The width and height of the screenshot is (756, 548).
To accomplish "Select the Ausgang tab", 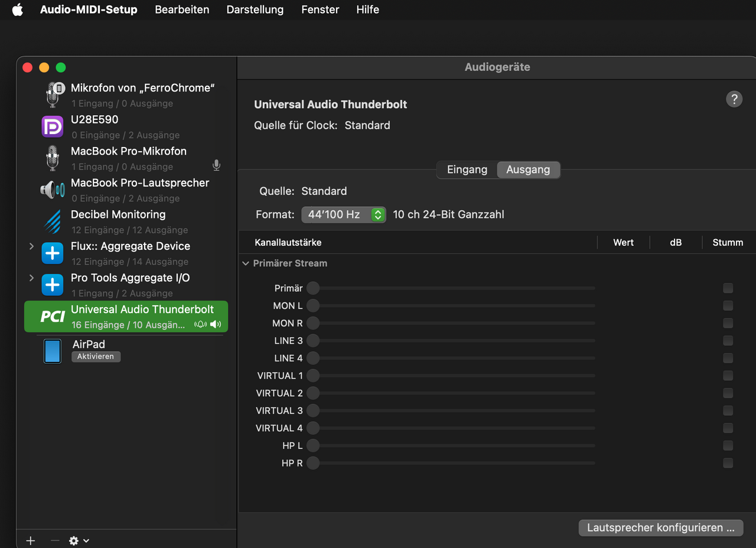I will pos(528,169).
